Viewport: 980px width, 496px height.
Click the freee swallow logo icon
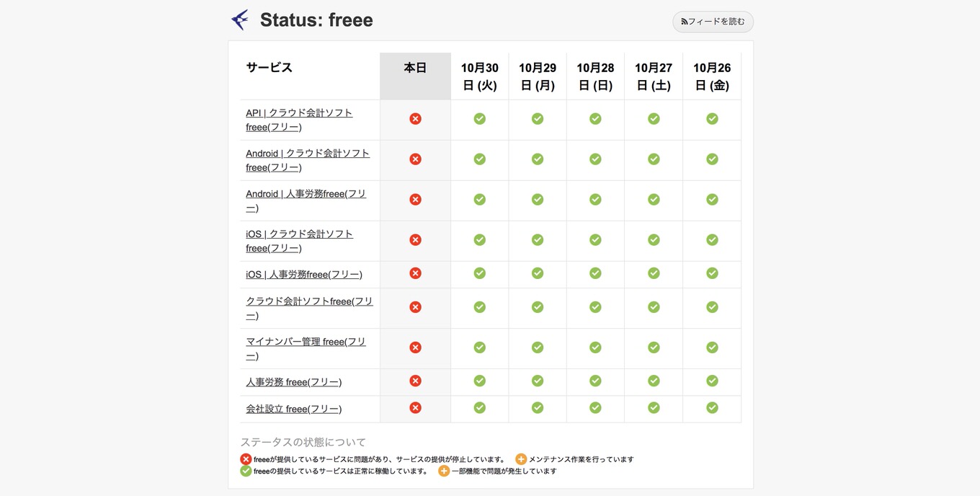[240, 19]
